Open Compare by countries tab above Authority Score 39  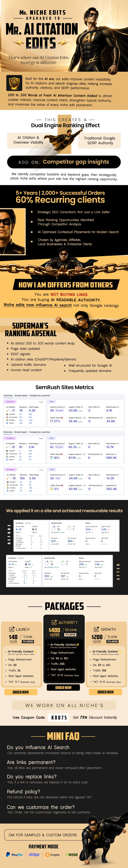coord(40,396)
